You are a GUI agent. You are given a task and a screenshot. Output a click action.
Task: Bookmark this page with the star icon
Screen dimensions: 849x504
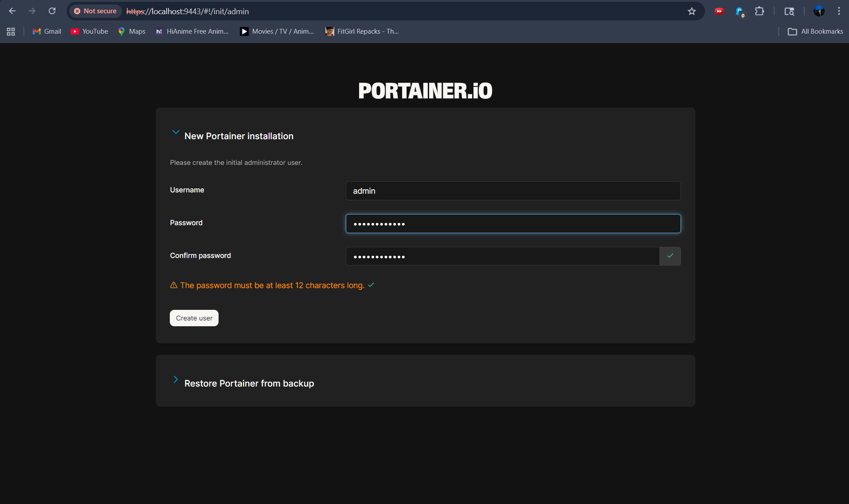692,11
